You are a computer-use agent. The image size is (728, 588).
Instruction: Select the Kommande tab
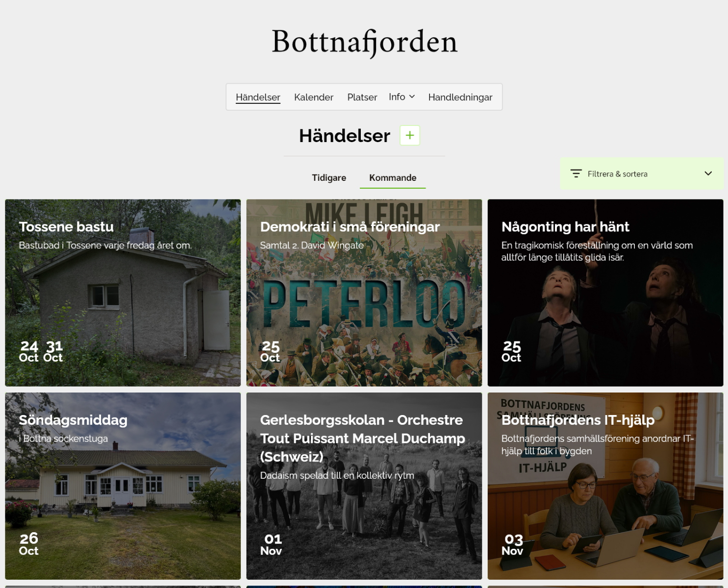[393, 177]
